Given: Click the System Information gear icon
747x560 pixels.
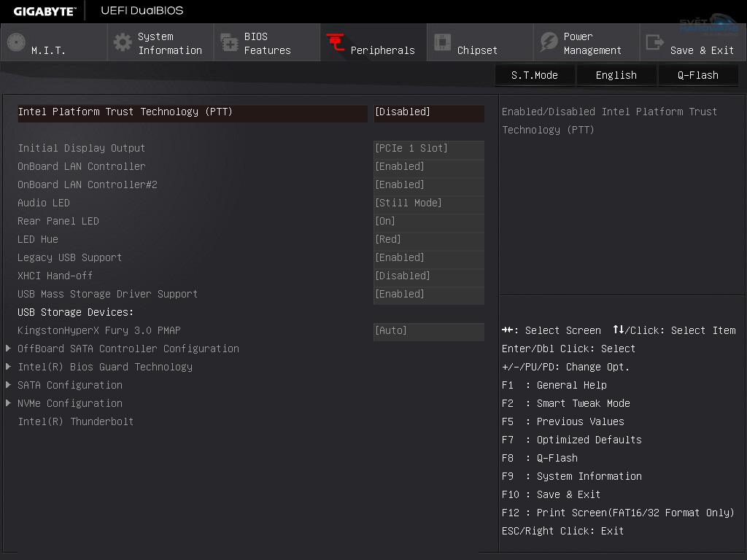Looking at the screenshot, I should point(124,42).
